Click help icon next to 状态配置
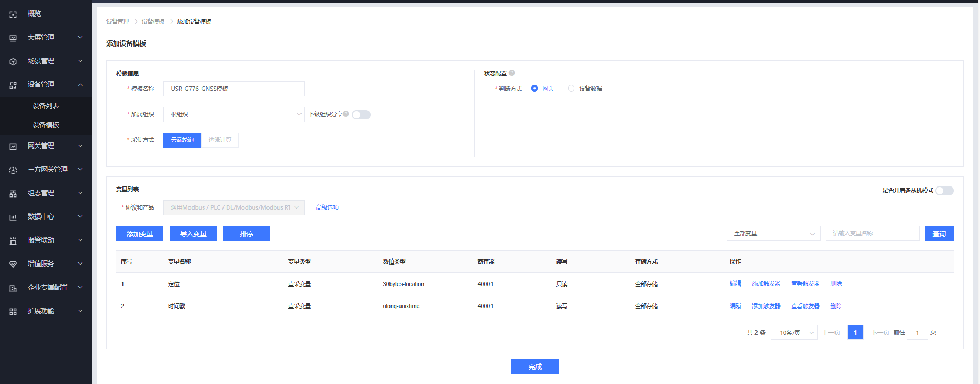 pos(512,73)
